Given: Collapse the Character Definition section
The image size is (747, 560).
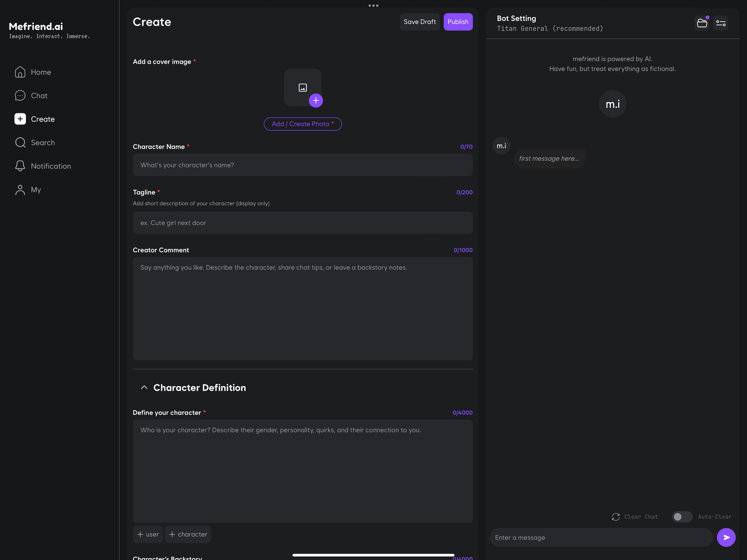Looking at the screenshot, I should [144, 387].
